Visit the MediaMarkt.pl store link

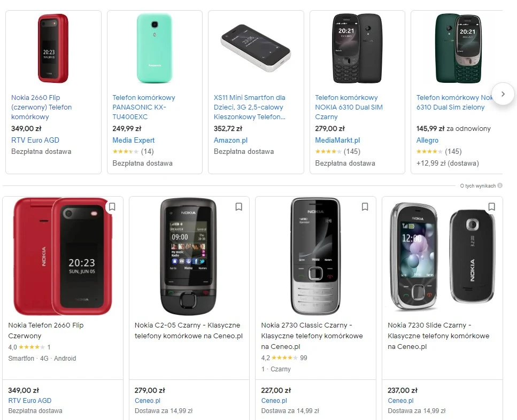(x=337, y=140)
